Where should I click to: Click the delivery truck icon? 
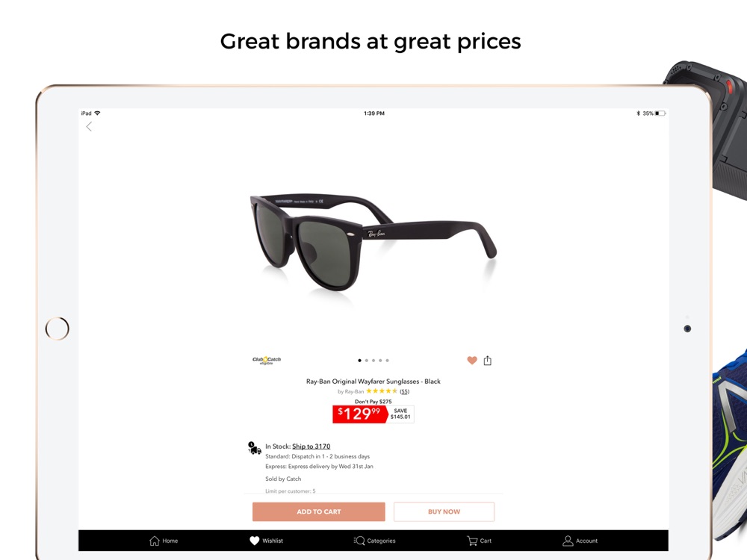pyautogui.click(x=255, y=448)
